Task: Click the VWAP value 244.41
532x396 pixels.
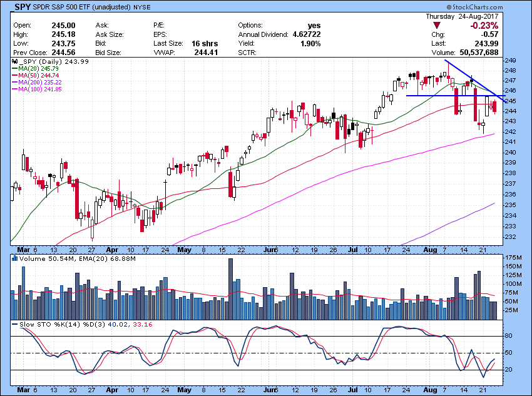Action: pos(206,53)
